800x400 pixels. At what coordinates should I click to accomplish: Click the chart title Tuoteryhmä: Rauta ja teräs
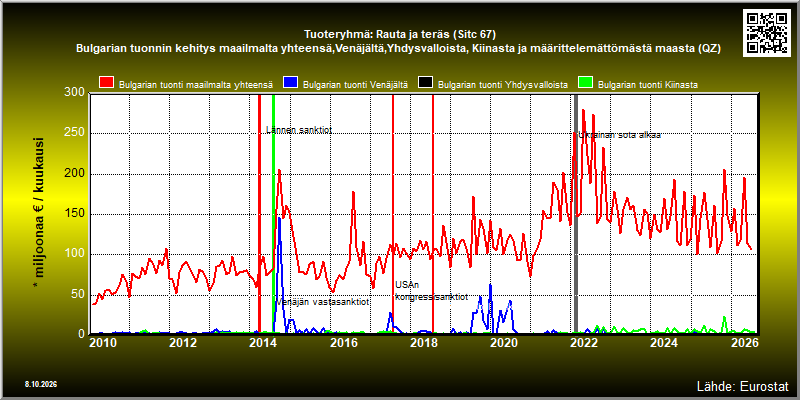(399, 35)
